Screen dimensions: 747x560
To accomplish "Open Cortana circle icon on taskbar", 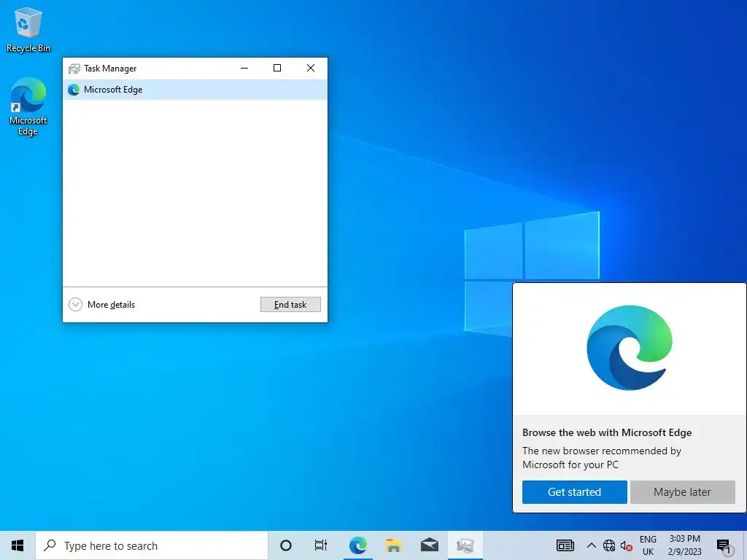I will point(286,545).
